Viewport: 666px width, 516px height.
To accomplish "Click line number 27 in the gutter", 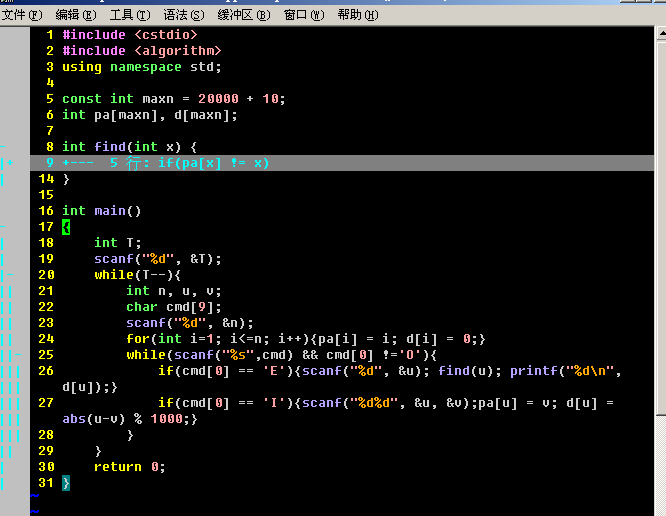I will (46, 403).
